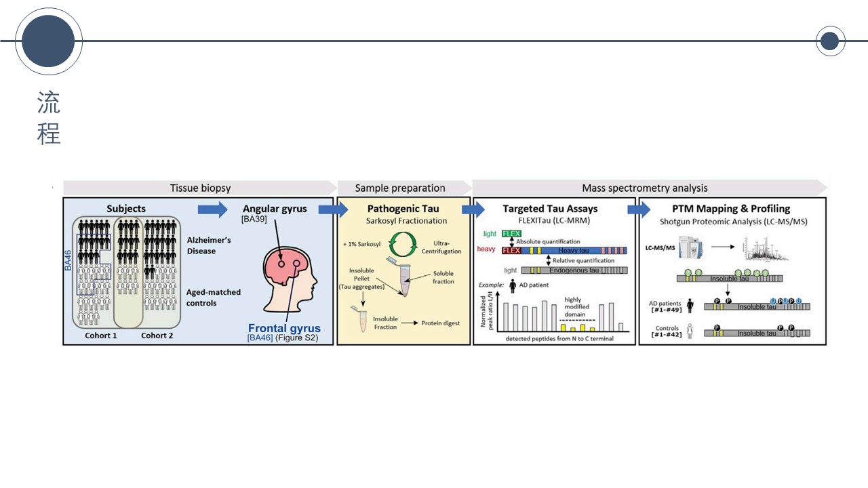
Task: Click the LC-MS/MS text label
Action: 660,249
